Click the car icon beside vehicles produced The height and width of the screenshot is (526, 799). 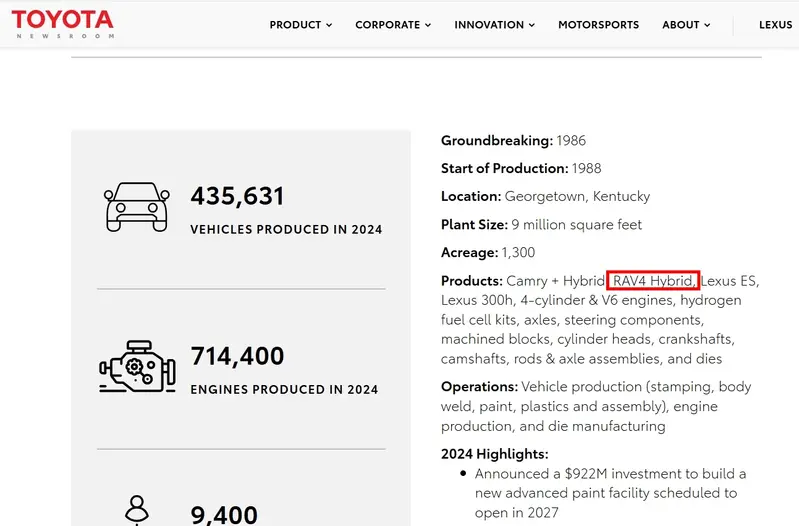coord(137,207)
